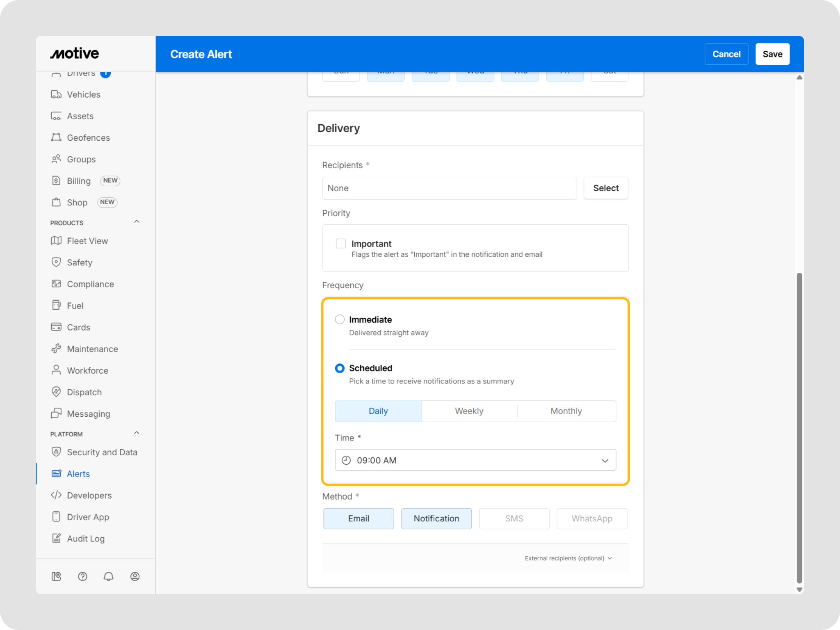Click the Save button
The height and width of the screenshot is (630, 840).
point(772,54)
